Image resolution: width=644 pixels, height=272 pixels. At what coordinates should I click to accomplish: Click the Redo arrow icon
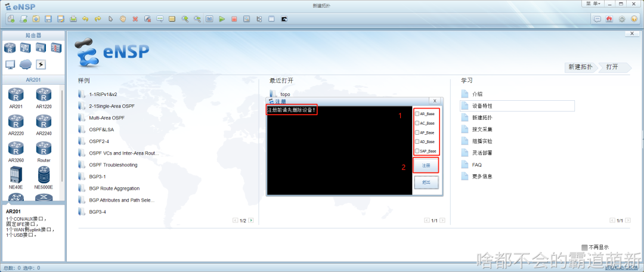98,19
